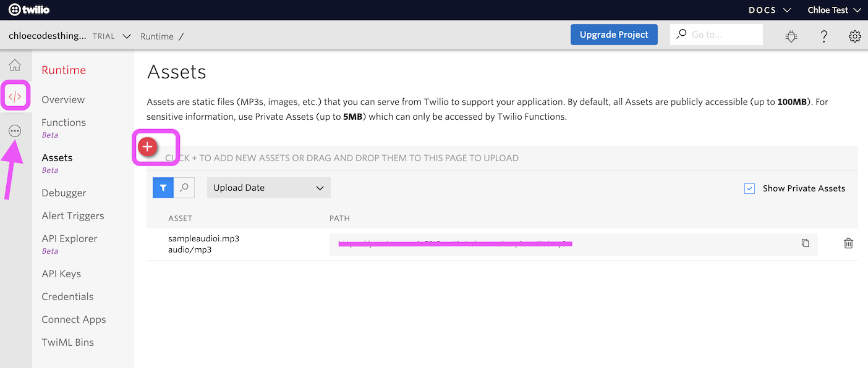Delete the sampleaudioi.mp3 asset
This screenshot has height=368, width=868.
848,243
